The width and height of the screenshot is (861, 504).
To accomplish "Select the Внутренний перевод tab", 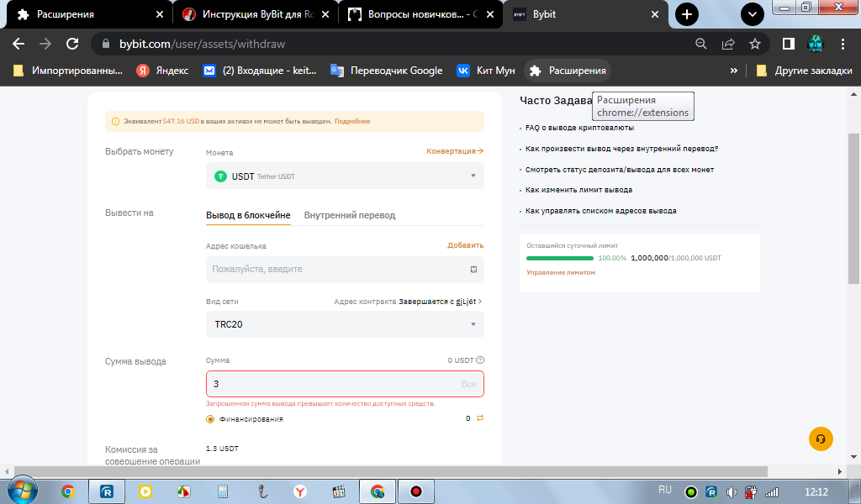I will [x=350, y=216].
